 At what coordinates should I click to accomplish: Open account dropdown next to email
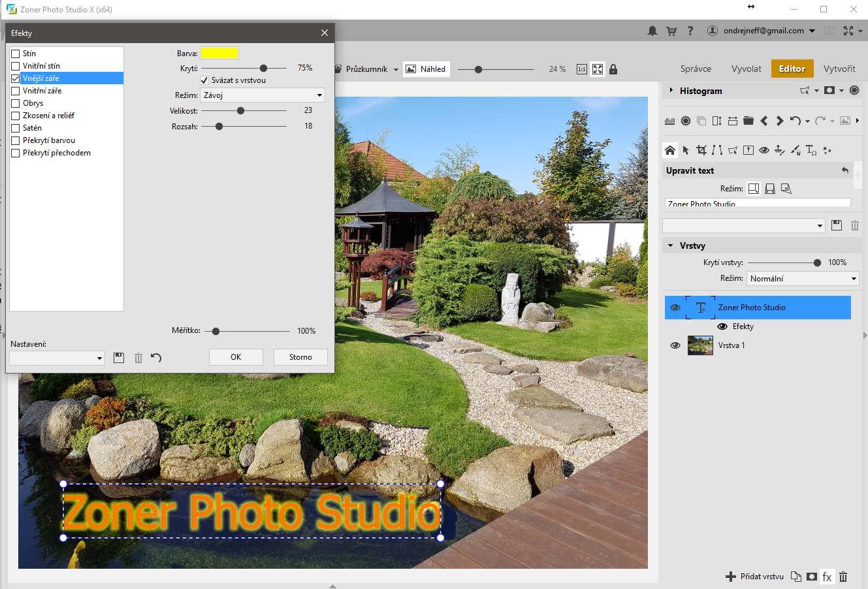[x=812, y=31]
